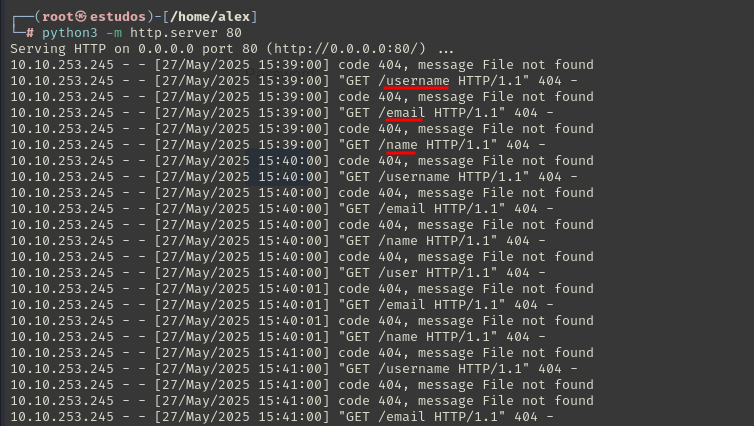Click the IP address on the first log line
The width and height of the screenshot is (754, 426).
[x=62, y=64]
